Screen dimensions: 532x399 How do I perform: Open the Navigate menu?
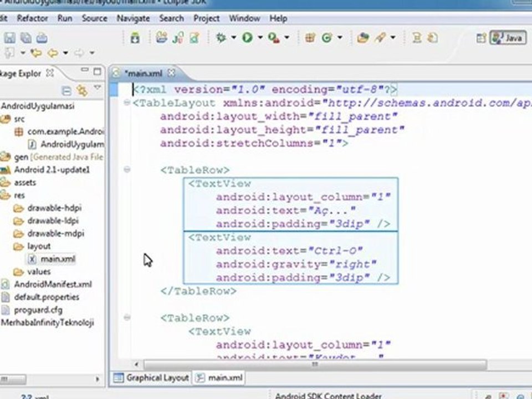[x=133, y=18]
